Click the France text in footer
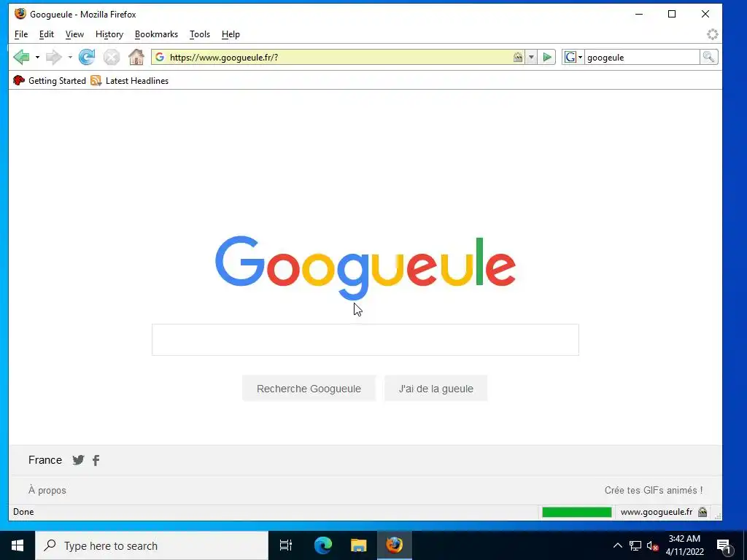This screenshot has height=560, width=747. [45, 460]
